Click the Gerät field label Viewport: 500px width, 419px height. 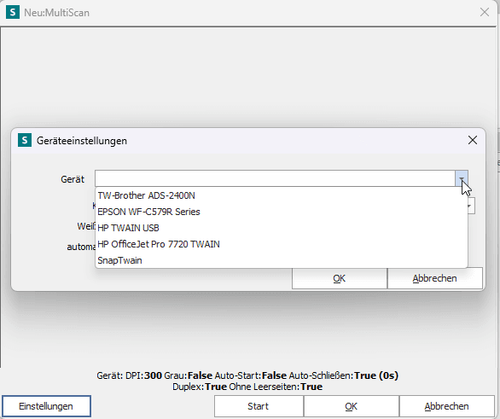[72, 179]
